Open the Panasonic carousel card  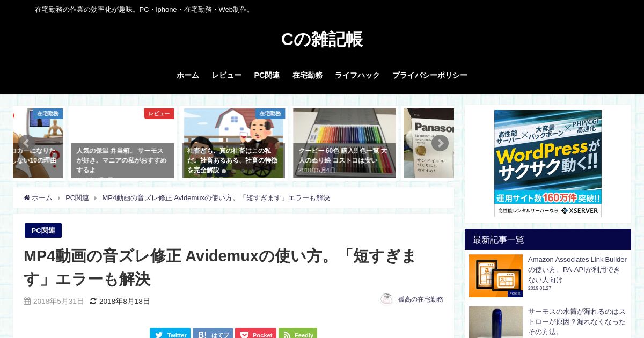(x=429, y=143)
